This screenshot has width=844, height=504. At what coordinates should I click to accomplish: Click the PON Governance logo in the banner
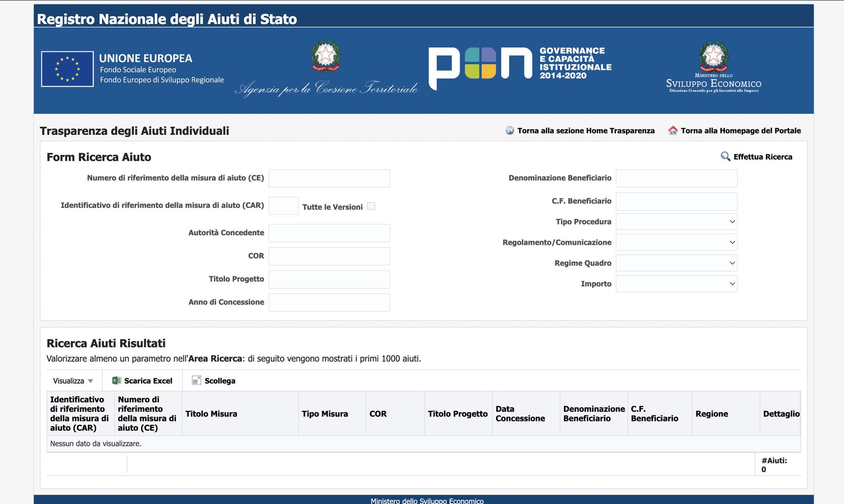[x=520, y=67]
